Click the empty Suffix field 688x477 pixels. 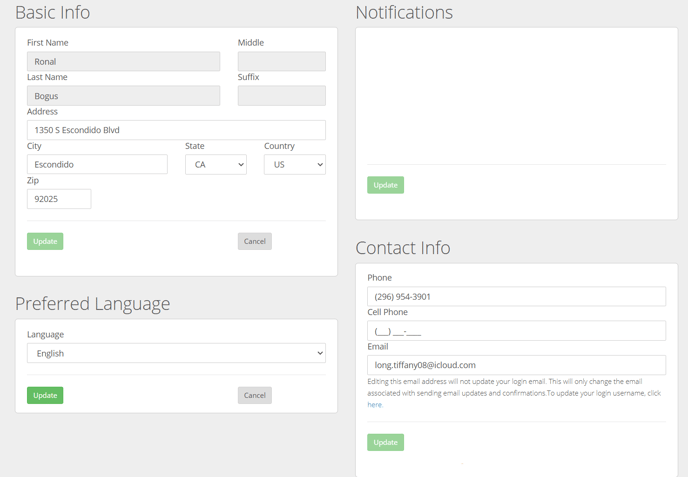(282, 96)
